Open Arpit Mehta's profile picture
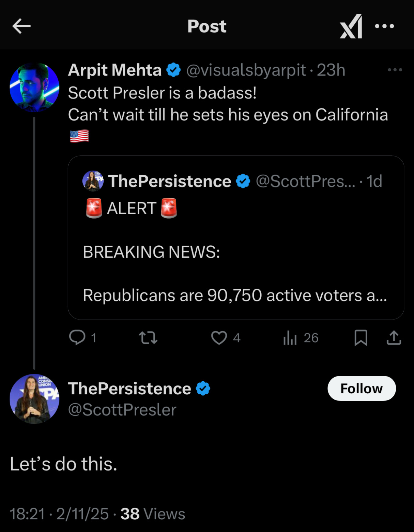This screenshot has width=414, height=532. [x=34, y=88]
